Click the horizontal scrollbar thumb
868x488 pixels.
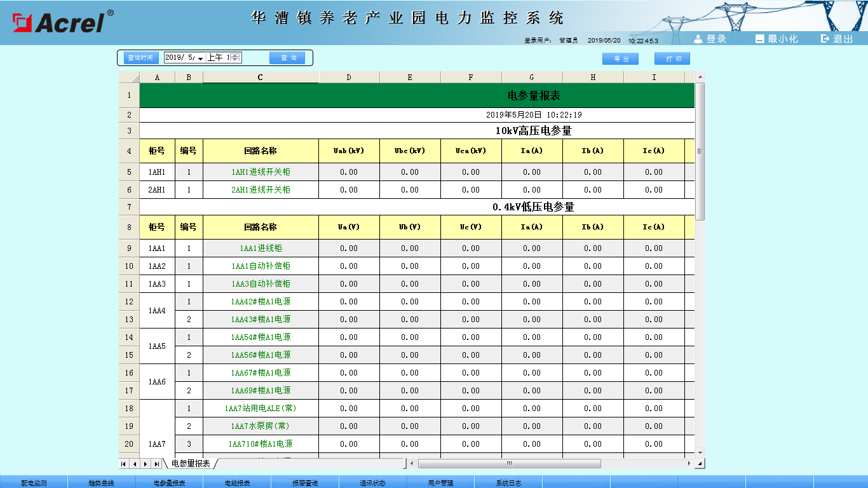point(509,464)
